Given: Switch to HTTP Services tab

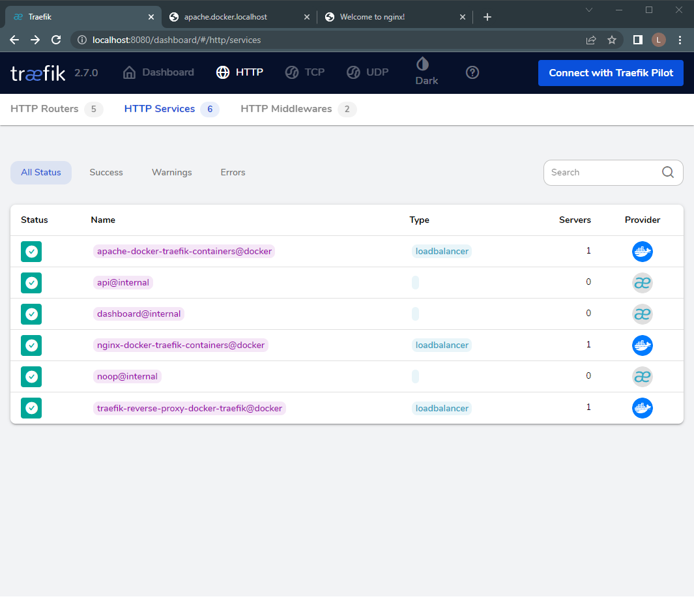Looking at the screenshot, I should pyautogui.click(x=172, y=109).
